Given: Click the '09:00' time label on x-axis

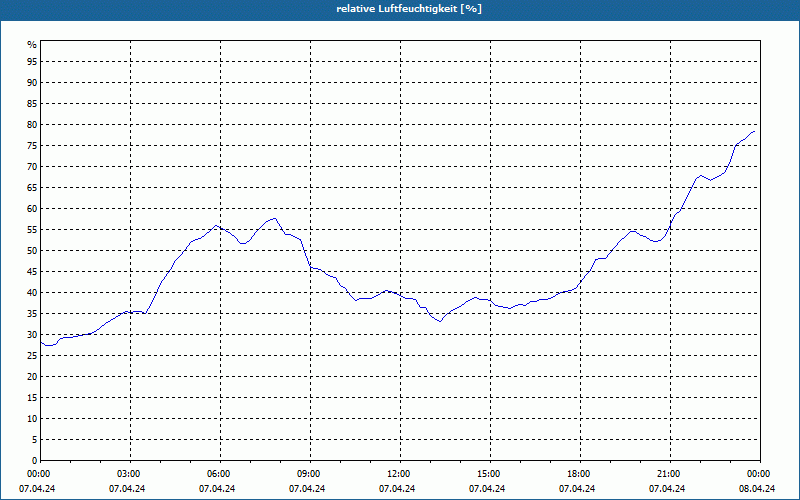Looking at the screenshot, I should point(307,474).
